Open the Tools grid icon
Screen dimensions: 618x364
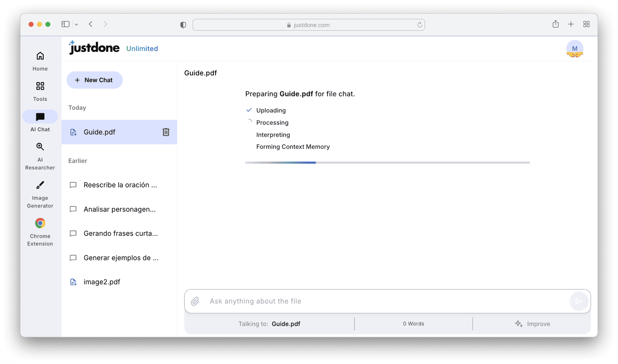(40, 91)
